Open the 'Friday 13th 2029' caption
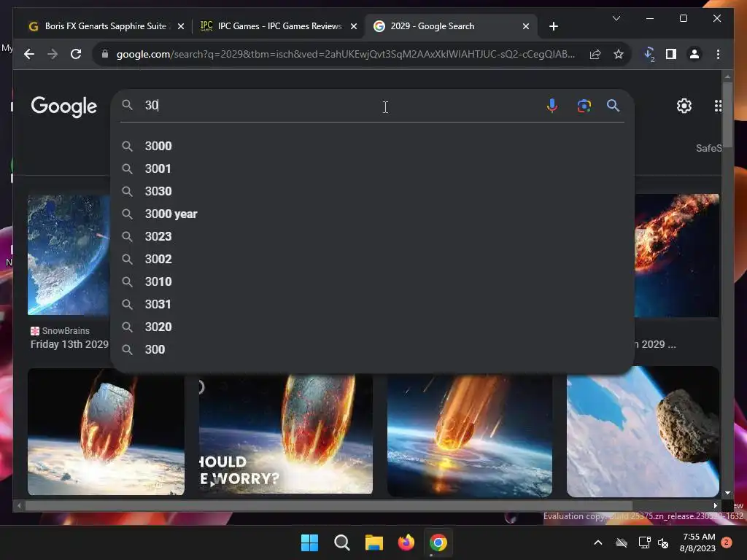Viewport: 747px width, 560px height. coord(69,344)
